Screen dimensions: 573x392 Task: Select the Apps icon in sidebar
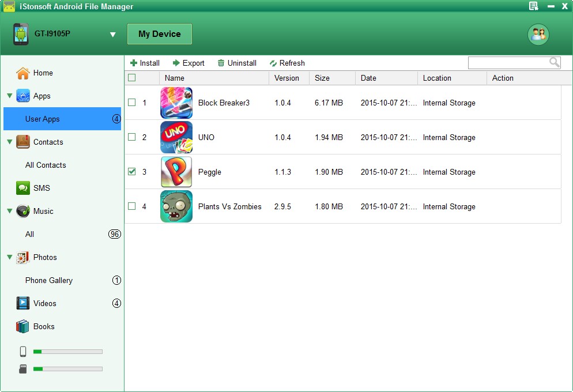click(x=22, y=96)
